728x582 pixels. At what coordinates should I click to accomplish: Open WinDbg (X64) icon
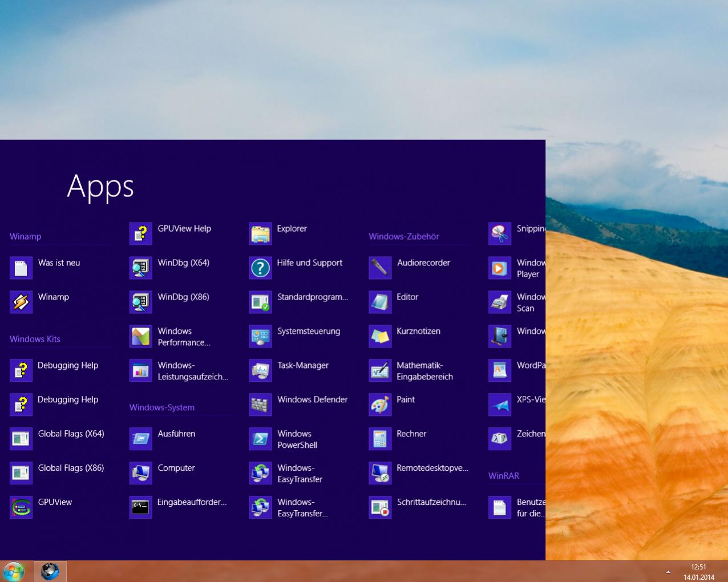click(x=141, y=268)
